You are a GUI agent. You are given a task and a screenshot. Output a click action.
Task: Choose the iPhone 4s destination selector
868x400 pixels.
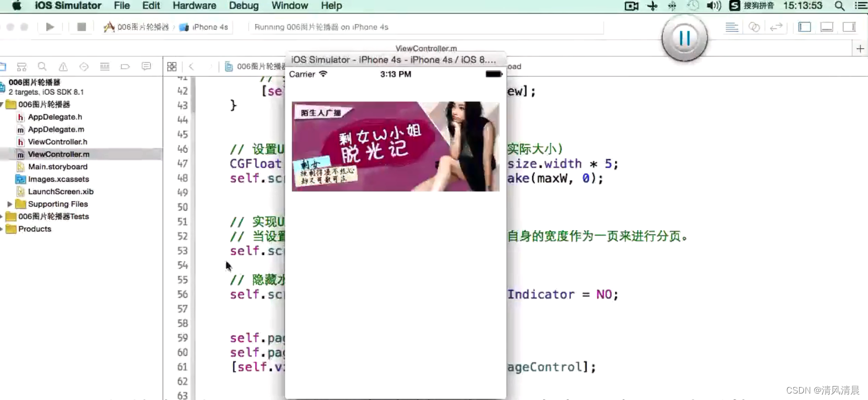(203, 27)
